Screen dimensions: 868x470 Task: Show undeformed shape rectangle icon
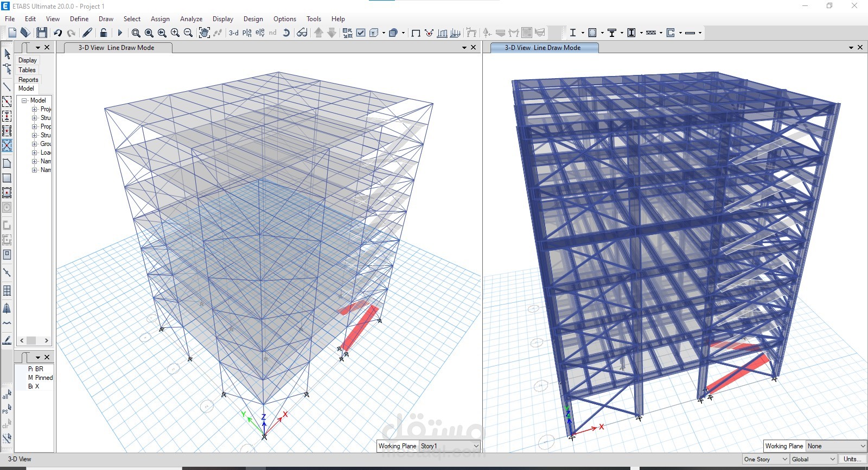[416, 33]
